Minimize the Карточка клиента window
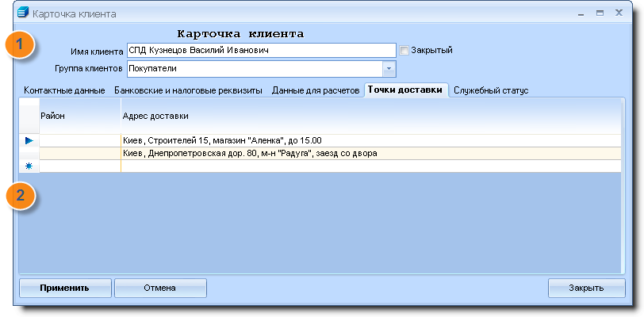644x317 pixels. click(x=581, y=13)
